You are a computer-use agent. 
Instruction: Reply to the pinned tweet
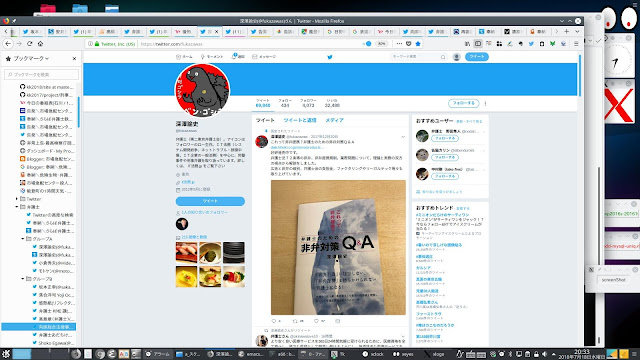point(274,321)
